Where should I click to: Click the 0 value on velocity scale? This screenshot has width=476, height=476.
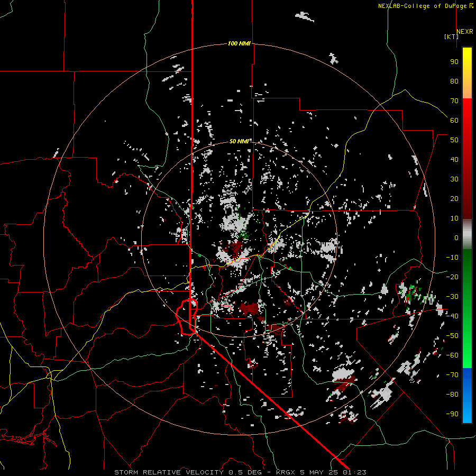click(456, 238)
